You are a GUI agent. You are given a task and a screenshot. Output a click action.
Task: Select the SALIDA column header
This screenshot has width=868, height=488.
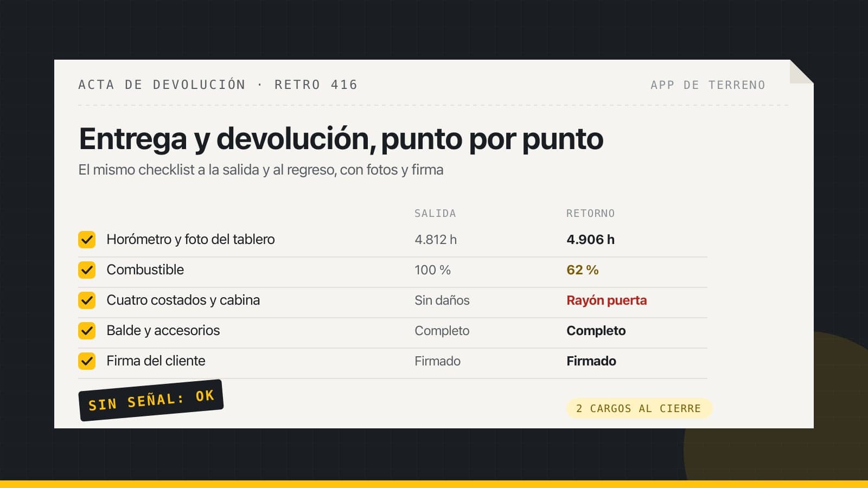[x=435, y=214]
